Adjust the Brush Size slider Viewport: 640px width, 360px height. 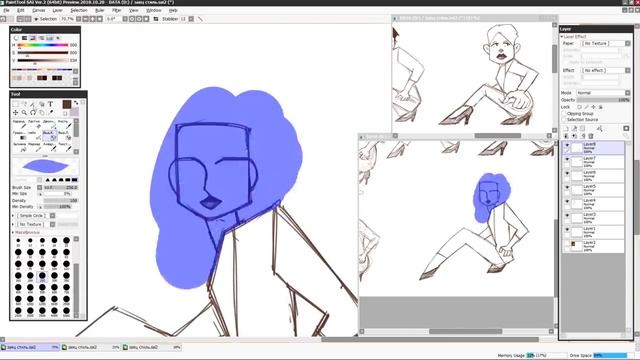(x=60, y=187)
